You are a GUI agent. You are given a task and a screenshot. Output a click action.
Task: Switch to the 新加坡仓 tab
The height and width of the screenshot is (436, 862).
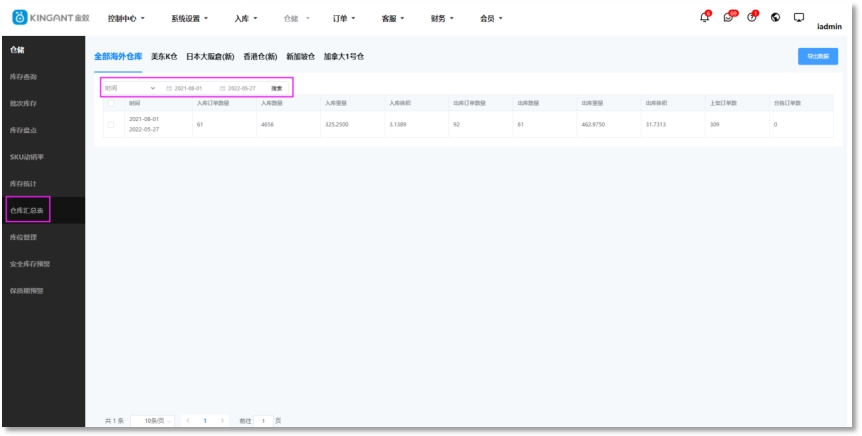point(301,57)
